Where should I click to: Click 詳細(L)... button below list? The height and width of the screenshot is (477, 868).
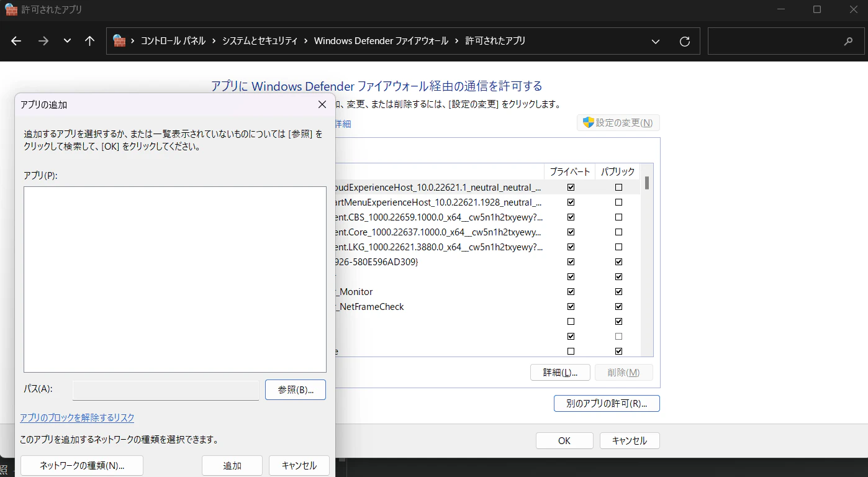pos(560,373)
